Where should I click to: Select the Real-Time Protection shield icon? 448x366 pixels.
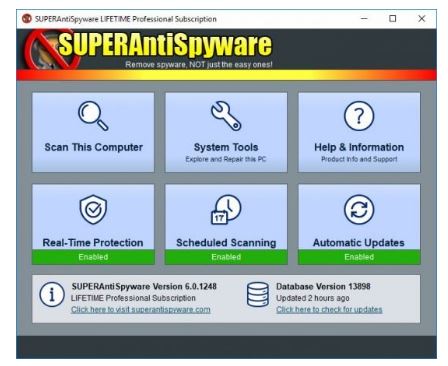[x=93, y=210]
